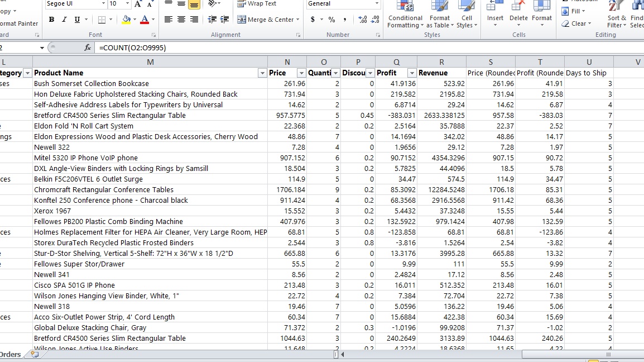Click the horizontal scrollbar left arrow

[x=343, y=354]
